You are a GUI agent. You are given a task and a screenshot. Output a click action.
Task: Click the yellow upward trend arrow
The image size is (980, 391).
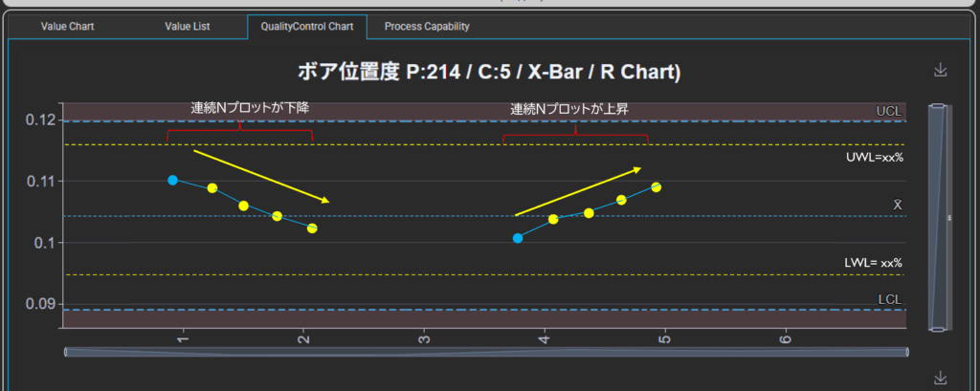[578, 191]
